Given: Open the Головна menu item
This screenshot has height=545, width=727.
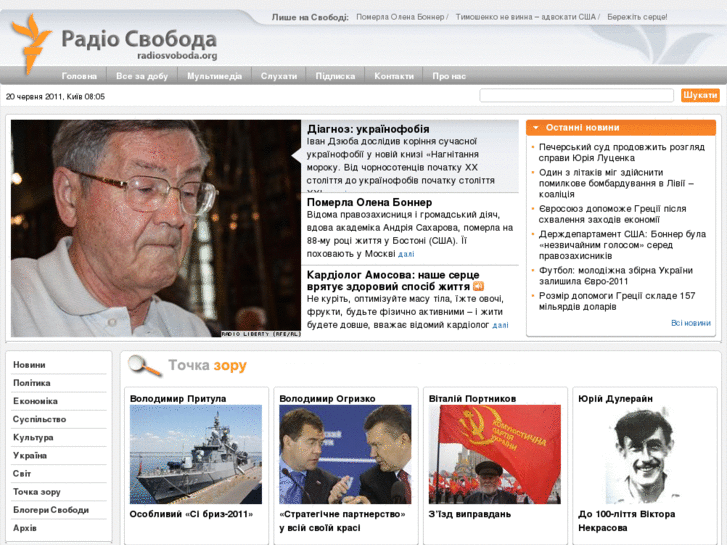Looking at the screenshot, I should pos(79,76).
